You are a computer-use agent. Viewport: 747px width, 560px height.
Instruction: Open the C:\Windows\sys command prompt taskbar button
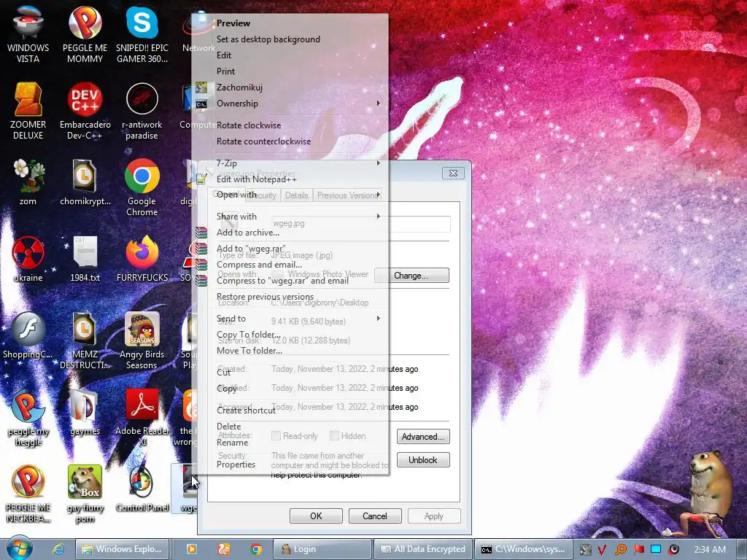click(x=522, y=549)
